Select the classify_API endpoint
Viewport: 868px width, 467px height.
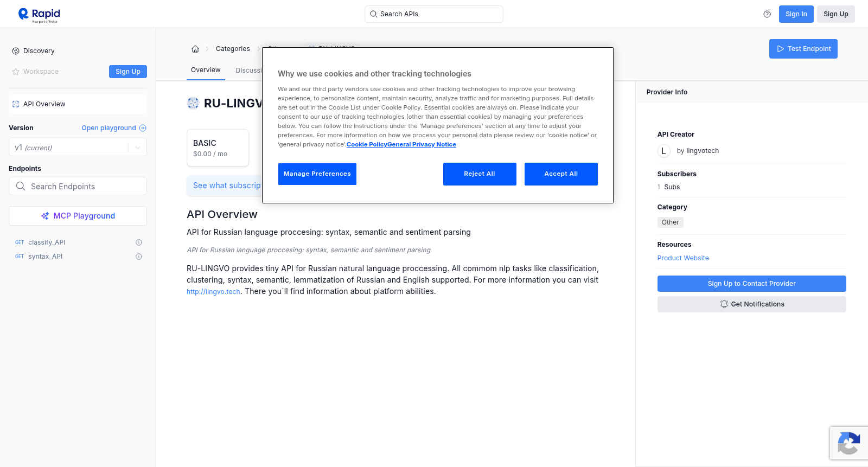click(47, 242)
